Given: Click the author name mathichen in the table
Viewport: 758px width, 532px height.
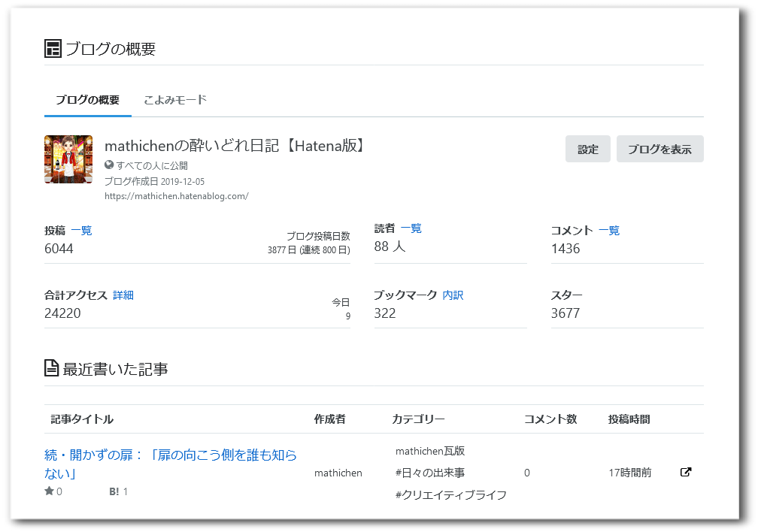Looking at the screenshot, I should click(338, 473).
